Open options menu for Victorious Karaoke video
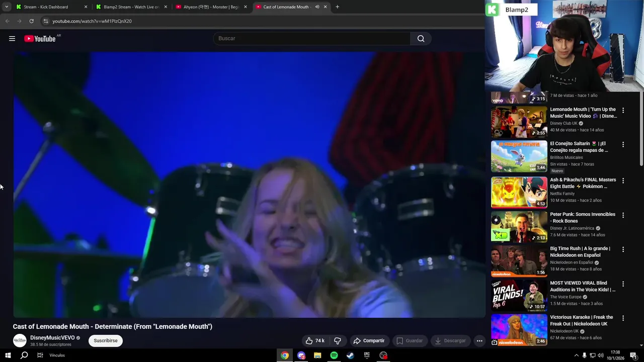Viewport: 644px width, 362px height. pos(623,318)
